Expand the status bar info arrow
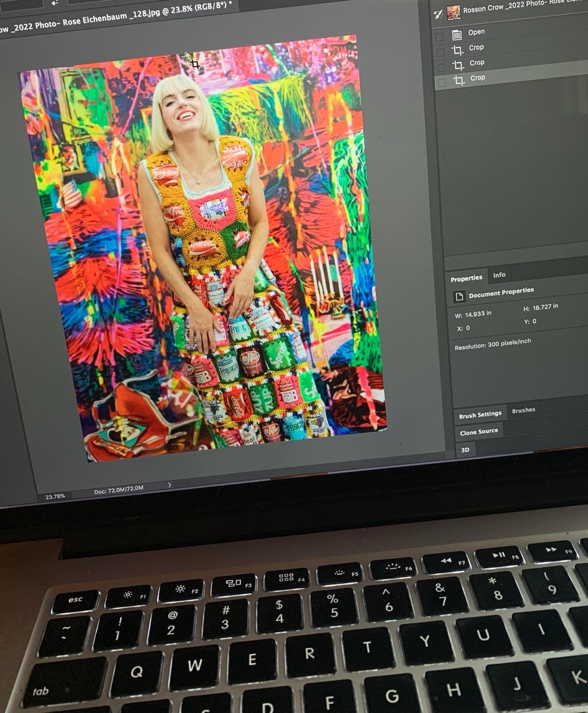The width and height of the screenshot is (588, 713). pos(169,485)
